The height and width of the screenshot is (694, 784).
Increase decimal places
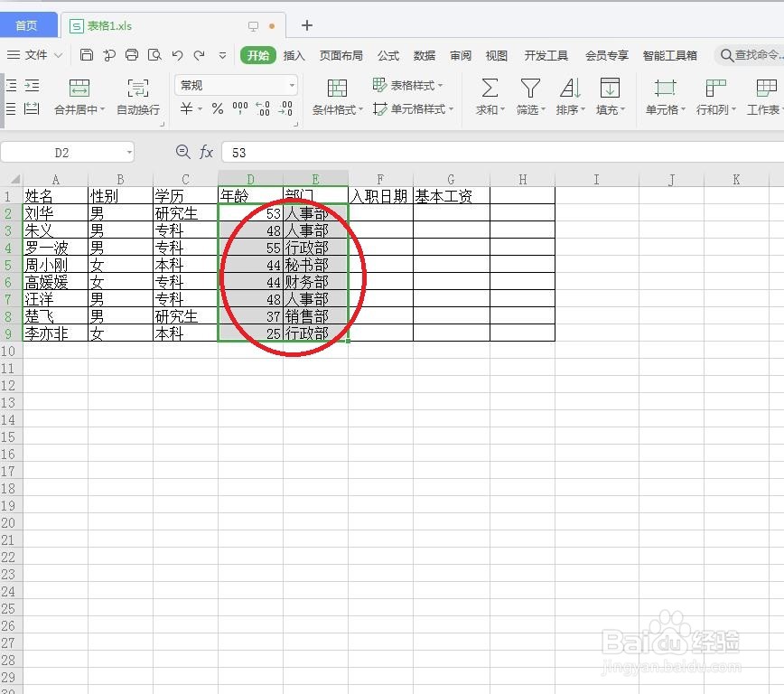tap(263, 108)
